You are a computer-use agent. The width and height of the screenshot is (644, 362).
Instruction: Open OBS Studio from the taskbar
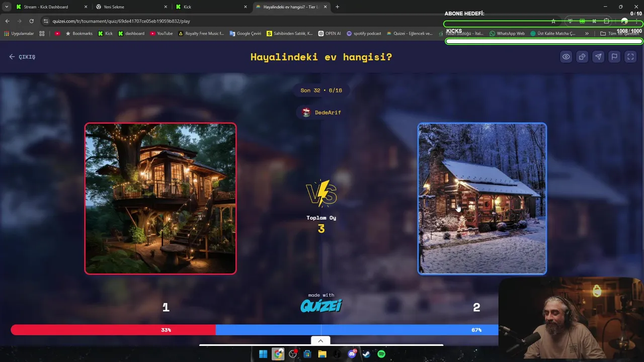tap(293, 354)
